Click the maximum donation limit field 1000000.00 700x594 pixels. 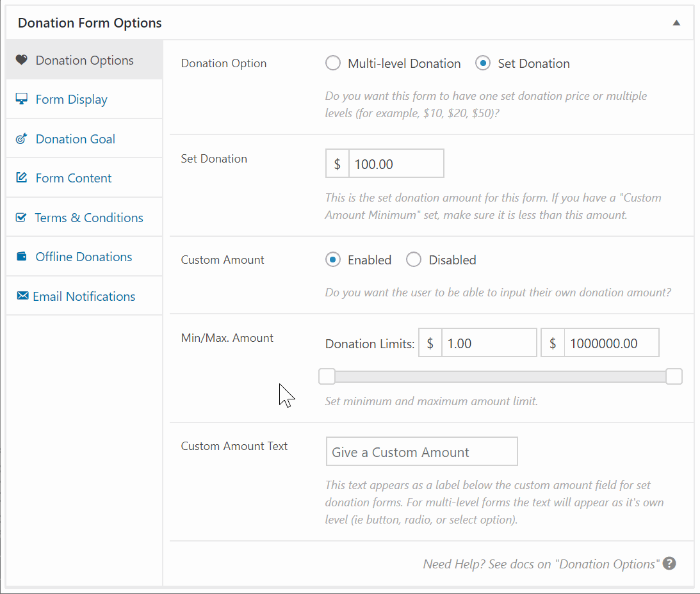pyautogui.click(x=611, y=342)
